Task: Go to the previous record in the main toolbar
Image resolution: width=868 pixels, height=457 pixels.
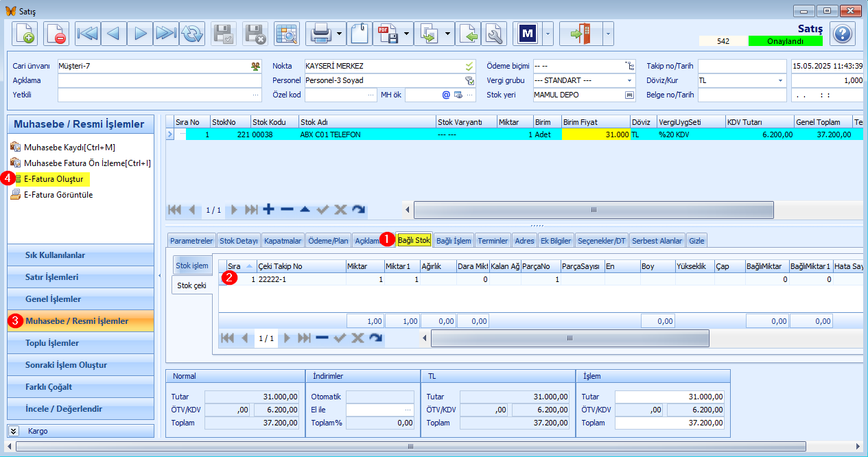Action: click(114, 33)
